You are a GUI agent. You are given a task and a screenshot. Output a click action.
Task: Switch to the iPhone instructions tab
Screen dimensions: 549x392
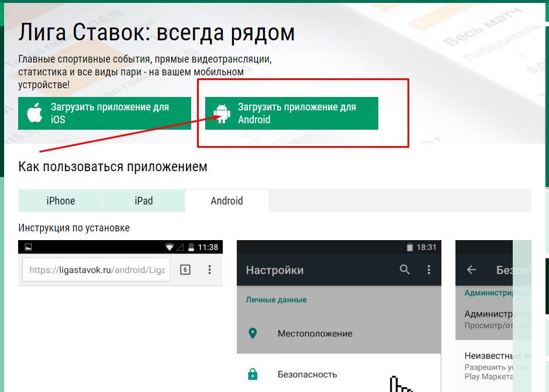click(60, 200)
